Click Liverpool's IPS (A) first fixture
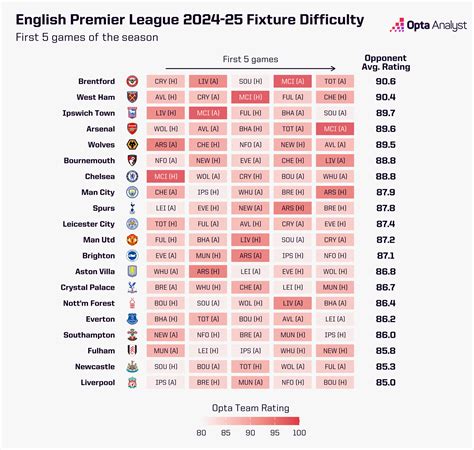Viewport: 474px width, 450px height. coord(166,382)
